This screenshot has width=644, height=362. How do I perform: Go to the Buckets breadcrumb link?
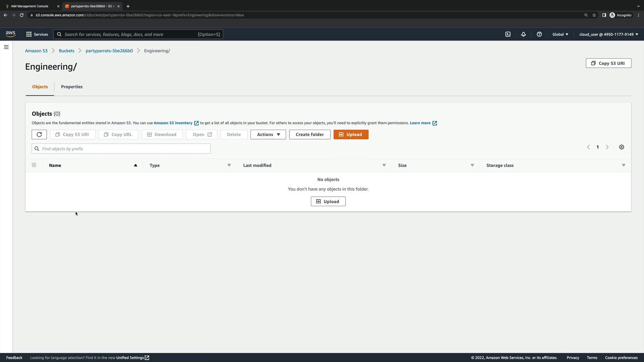pos(66,51)
